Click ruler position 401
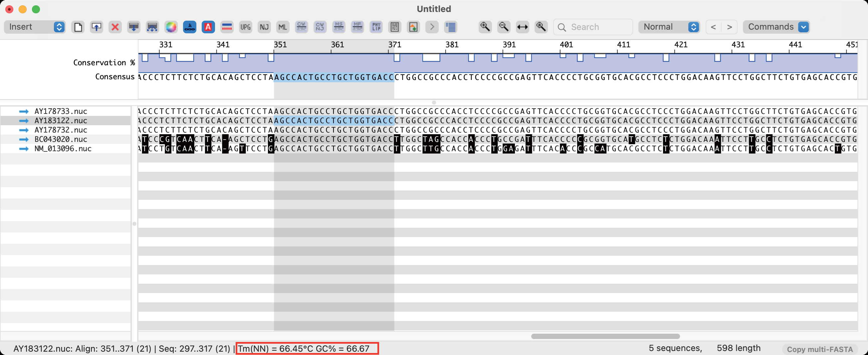 tap(566, 45)
